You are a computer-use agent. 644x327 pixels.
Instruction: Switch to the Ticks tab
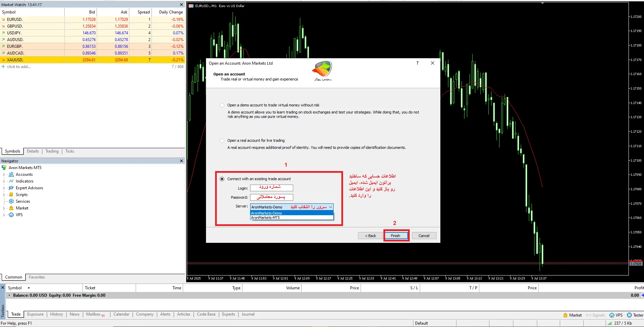tap(70, 151)
